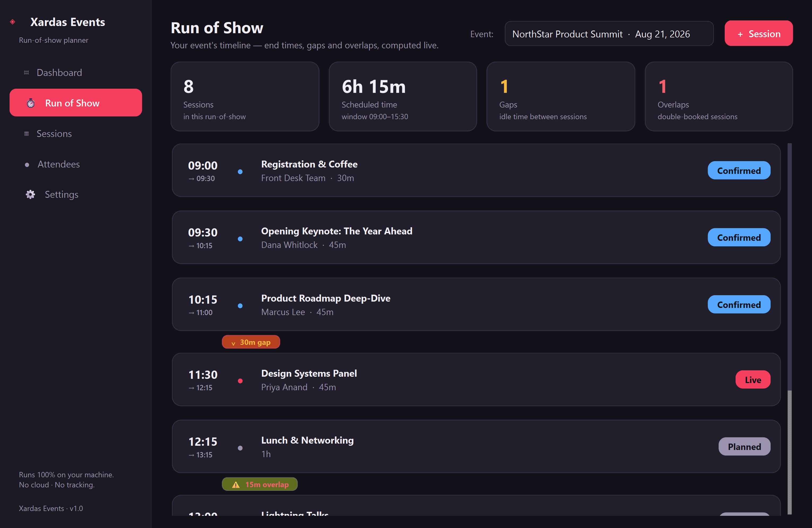Select the Lunch & Networking title
Image resolution: width=812 pixels, height=528 pixels.
click(307, 440)
